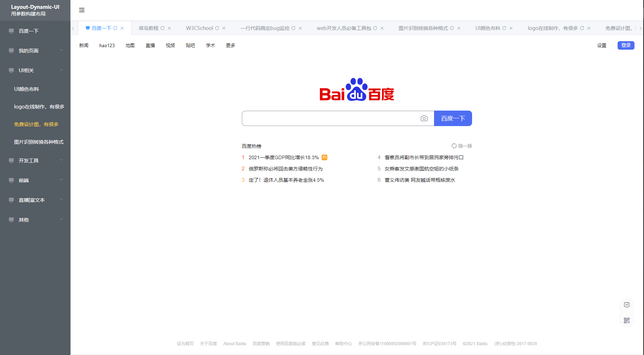The width and height of the screenshot is (644, 355).
Task: Click the 百度热榜 heading
Action: 252,146
